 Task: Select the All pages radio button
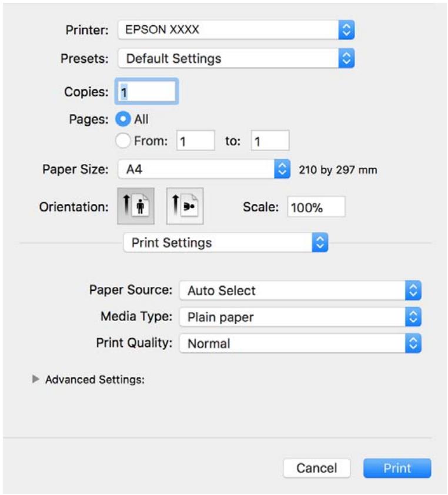(123, 119)
